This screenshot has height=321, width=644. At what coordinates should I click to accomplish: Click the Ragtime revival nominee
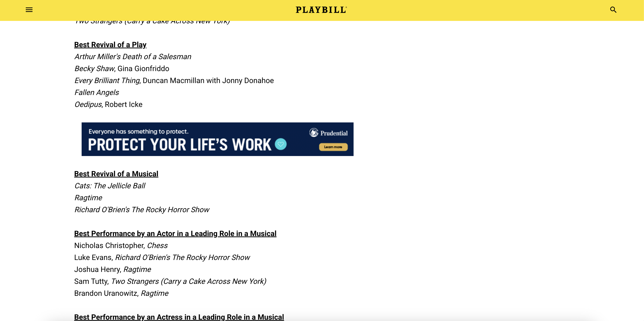click(88, 198)
